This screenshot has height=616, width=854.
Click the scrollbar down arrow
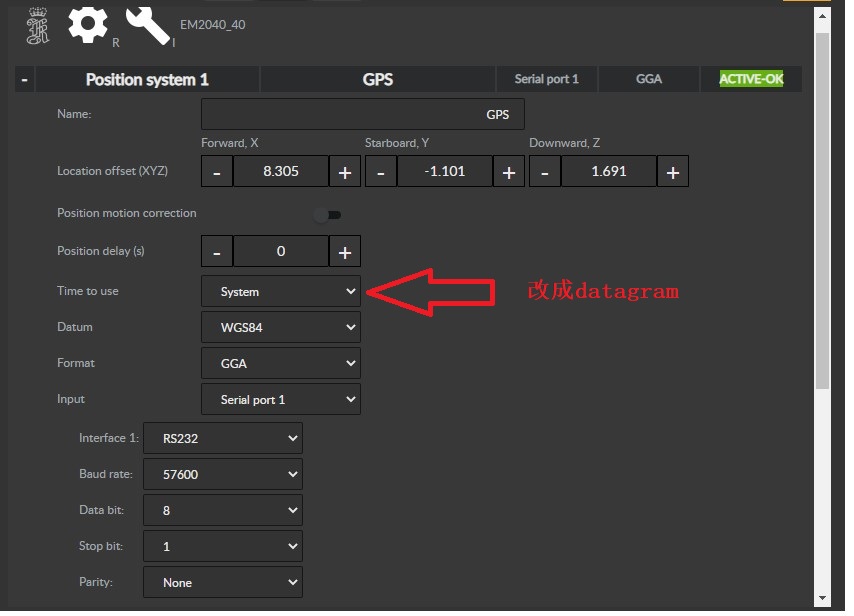(x=822, y=599)
